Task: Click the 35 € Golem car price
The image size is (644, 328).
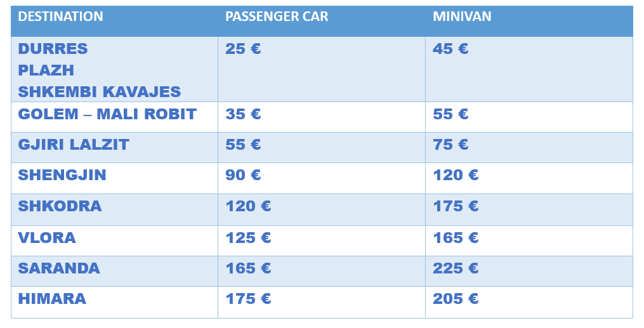Action: click(243, 115)
